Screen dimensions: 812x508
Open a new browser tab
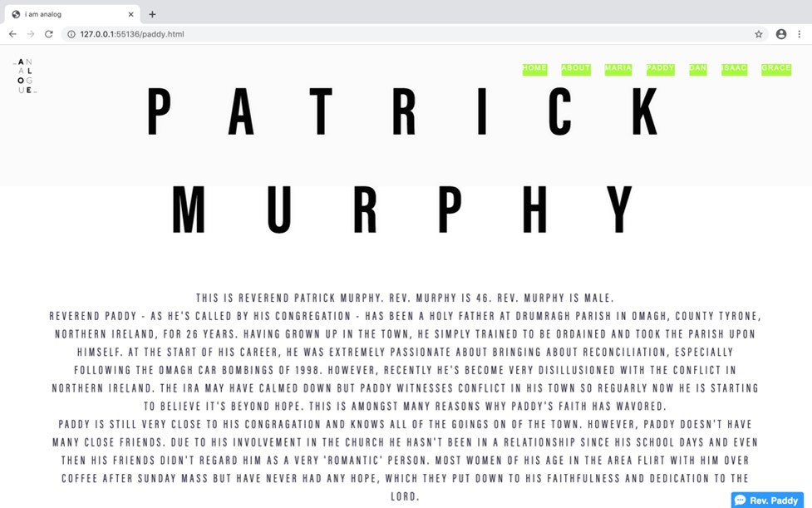[x=152, y=14]
